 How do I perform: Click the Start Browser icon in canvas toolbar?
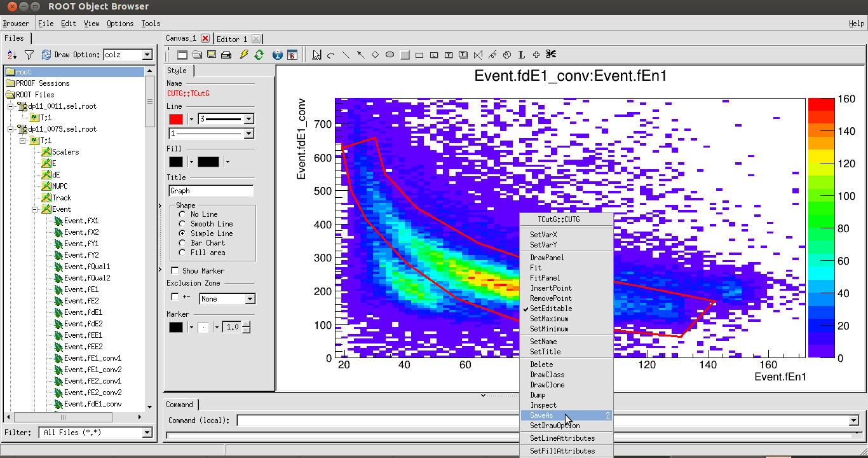pyautogui.click(x=292, y=55)
